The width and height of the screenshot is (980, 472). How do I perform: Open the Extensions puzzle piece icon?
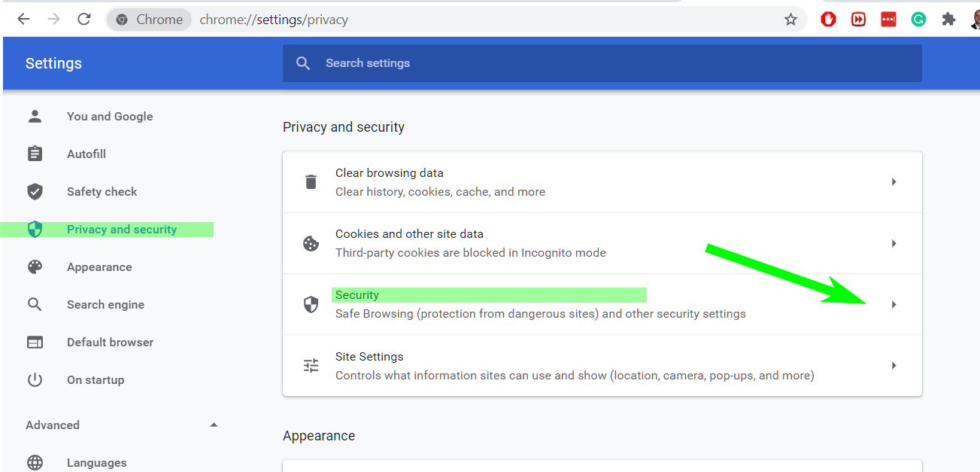click(x=948, y=20)
